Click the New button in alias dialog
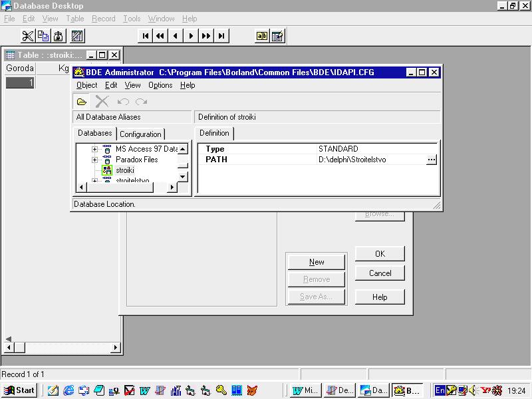 [317, 262]
